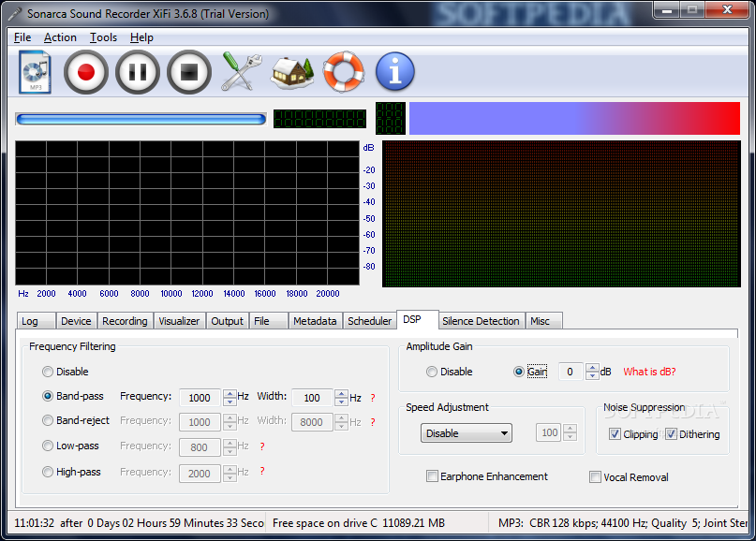Click the Gain dB value field

(x=571, y=372)
